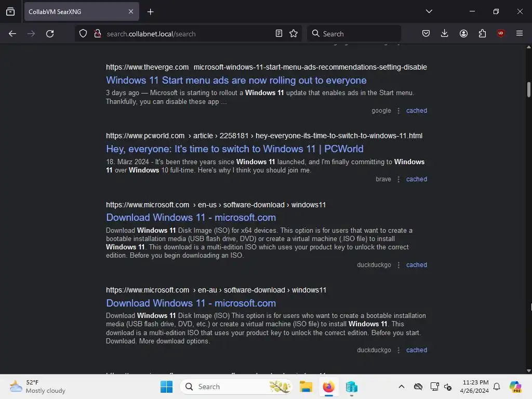
Task: Select the CollabVM SearXNG tab
Action: 82,11
